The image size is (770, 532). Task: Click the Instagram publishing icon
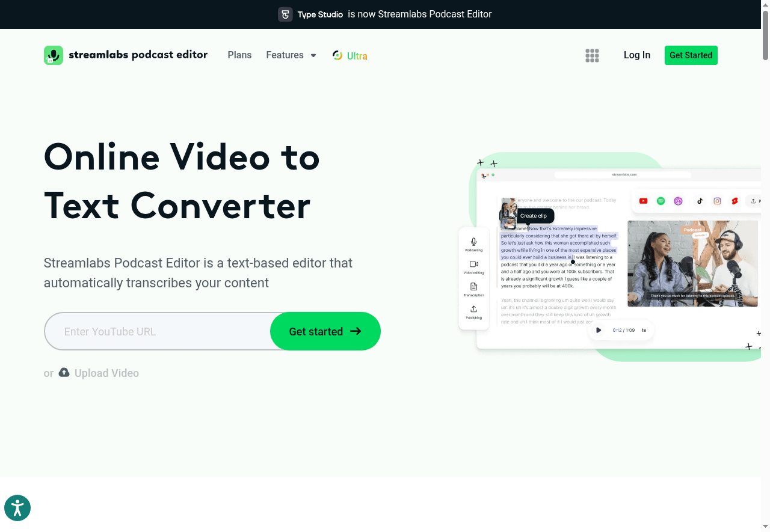(x=717, y=201)
